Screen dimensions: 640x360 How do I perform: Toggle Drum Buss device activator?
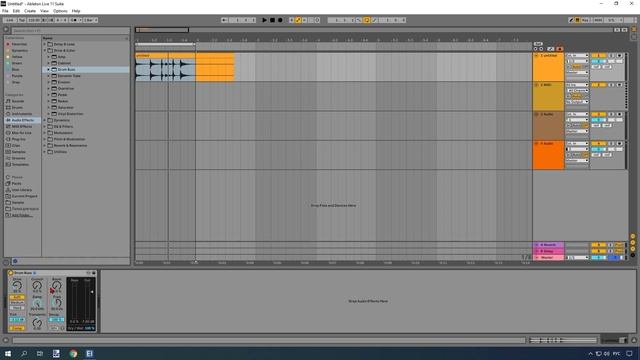(10, 273)
